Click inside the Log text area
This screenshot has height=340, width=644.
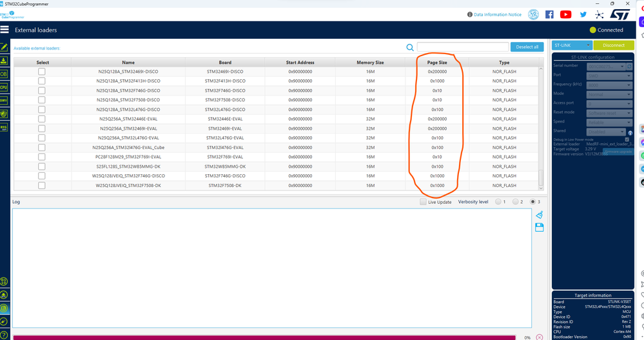click(272, 268)
